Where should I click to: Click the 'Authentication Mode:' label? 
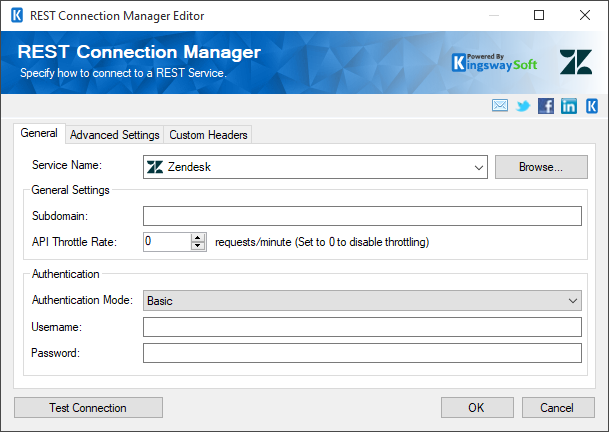pos(82,300)
